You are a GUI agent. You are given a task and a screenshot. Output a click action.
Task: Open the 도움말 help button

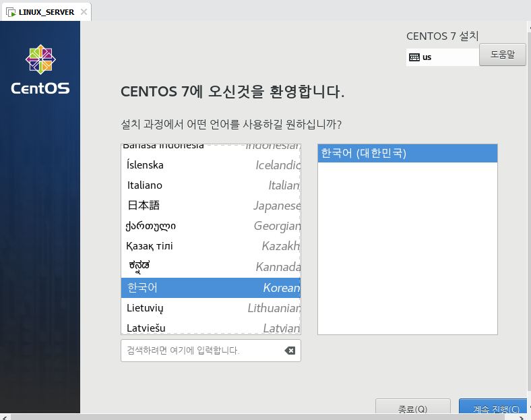point(503,55)
